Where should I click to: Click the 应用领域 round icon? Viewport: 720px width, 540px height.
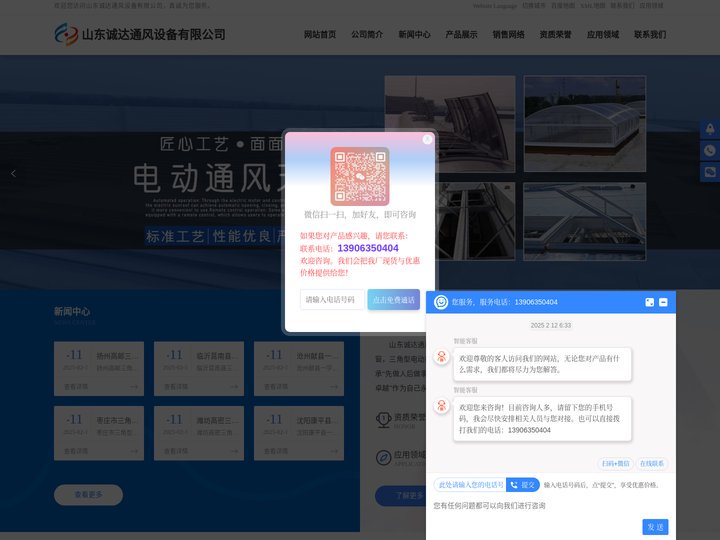[383, 457]
